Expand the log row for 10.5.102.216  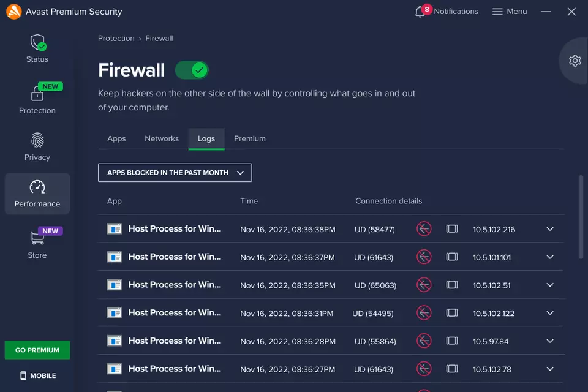click(550, 229)
